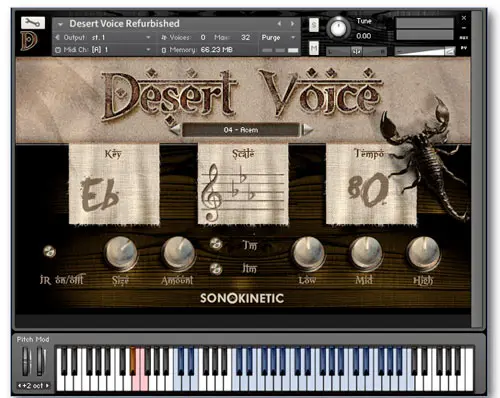Adjust the High EQ knob
Image resolution: width=500 pixels, height=398 pixels.
click(423, 253)
